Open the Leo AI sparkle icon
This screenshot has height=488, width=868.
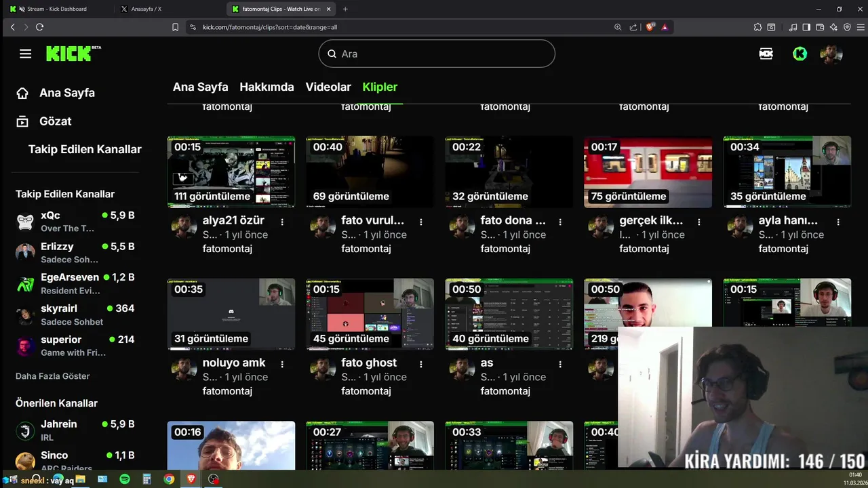pyautogui.click(x=833, y=27)
